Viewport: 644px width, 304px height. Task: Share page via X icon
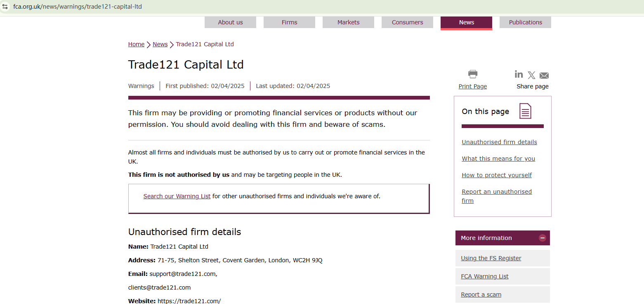(531, 75)
